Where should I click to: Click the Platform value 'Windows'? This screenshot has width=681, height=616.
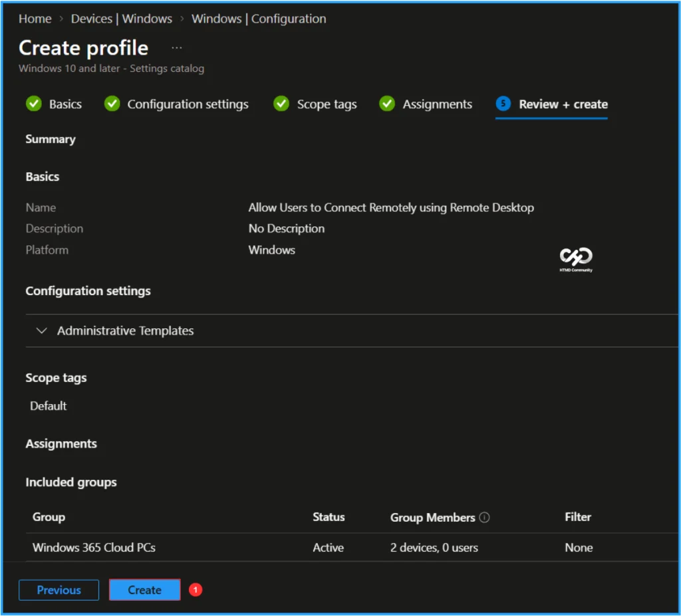point(272,250)
